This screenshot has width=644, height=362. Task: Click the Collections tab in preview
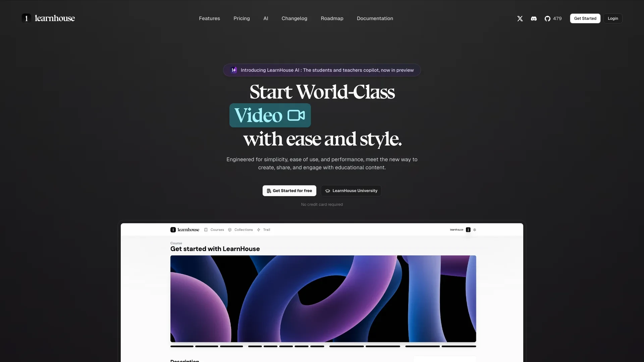pos(243,229)
